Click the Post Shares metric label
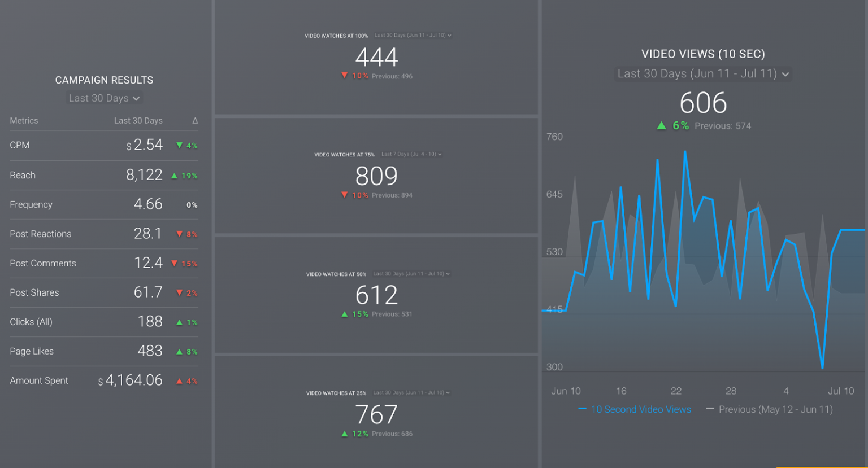The width and height of the screenshot is (868, 468). coord(34,292)
